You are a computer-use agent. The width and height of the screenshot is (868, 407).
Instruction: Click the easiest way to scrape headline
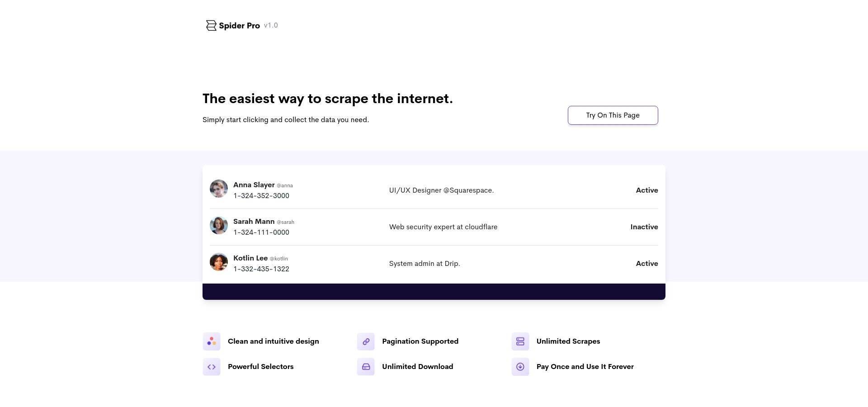coord(328,99)
